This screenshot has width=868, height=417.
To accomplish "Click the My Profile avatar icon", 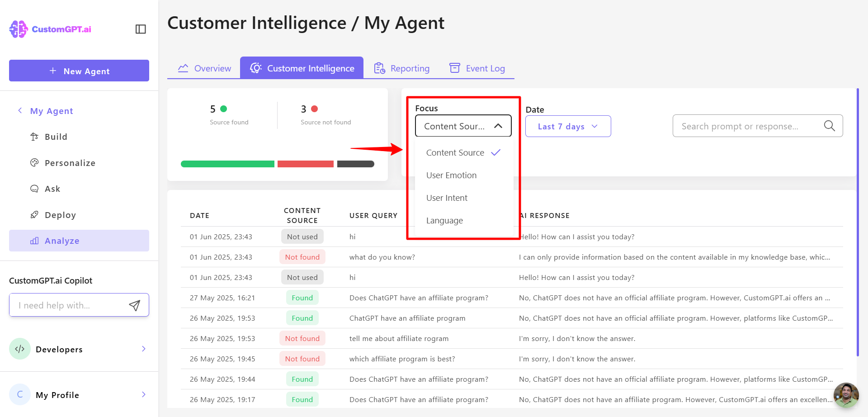I will [x=20, y=394].
